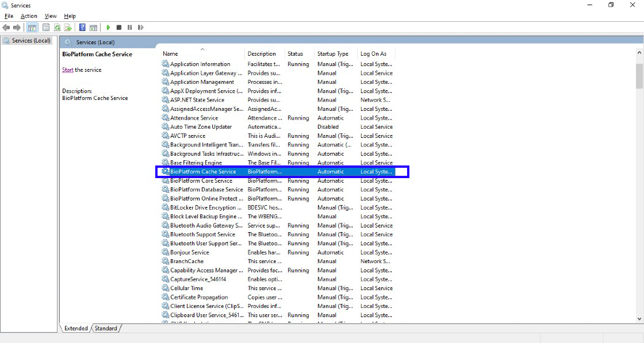Click gear icon beside ASP.NET State Service

click(x=165, y=100)
